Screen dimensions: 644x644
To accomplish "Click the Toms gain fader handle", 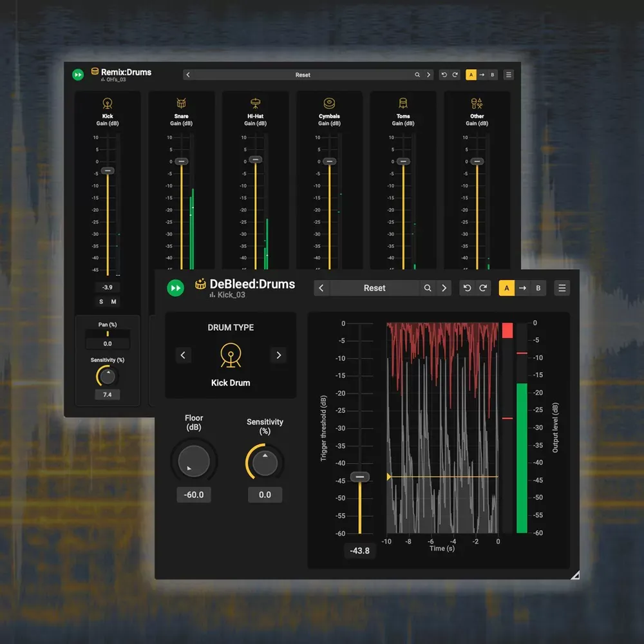I will pyautogui.click(x=403, y=162).
